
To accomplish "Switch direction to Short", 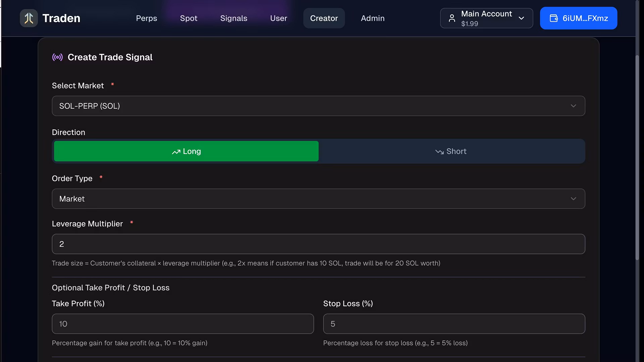I will 451,151.
